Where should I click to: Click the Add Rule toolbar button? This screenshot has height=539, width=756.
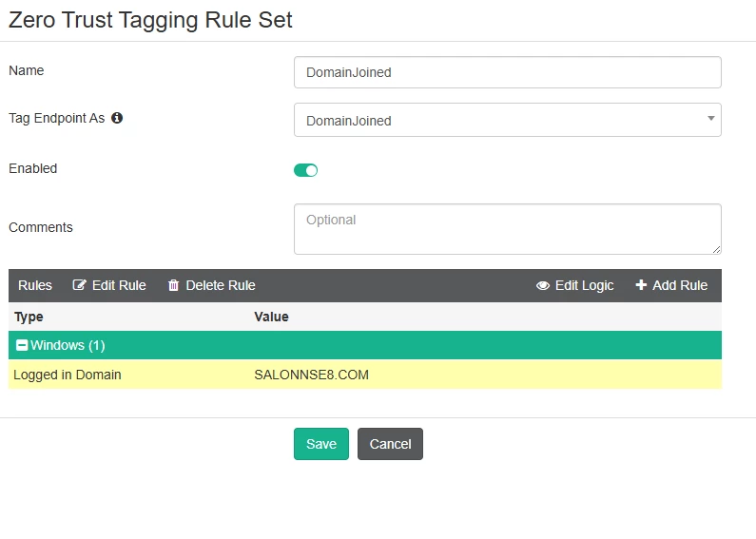(x=671, y=285)
